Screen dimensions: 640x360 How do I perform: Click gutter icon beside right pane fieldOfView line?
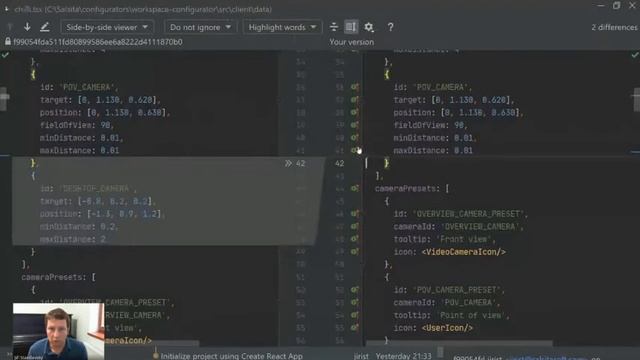[x=355, y=125]
